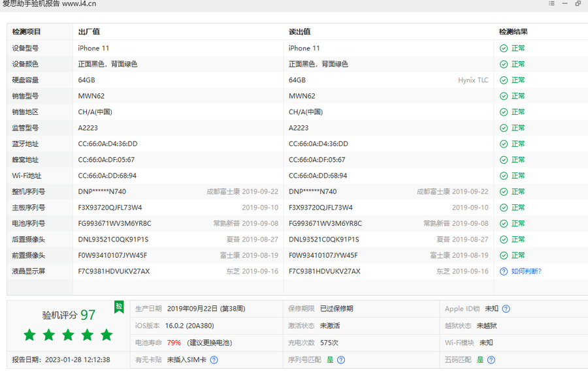Click the 读出值 column header
588x372 pixels.
tap(299, 31)
